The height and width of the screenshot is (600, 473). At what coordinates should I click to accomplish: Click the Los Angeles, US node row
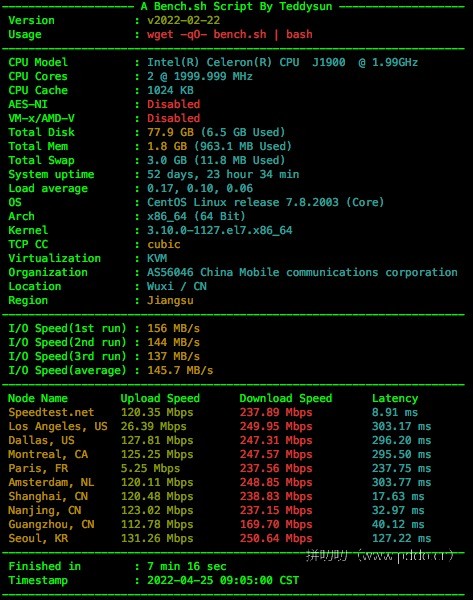(x=220, y=426)
